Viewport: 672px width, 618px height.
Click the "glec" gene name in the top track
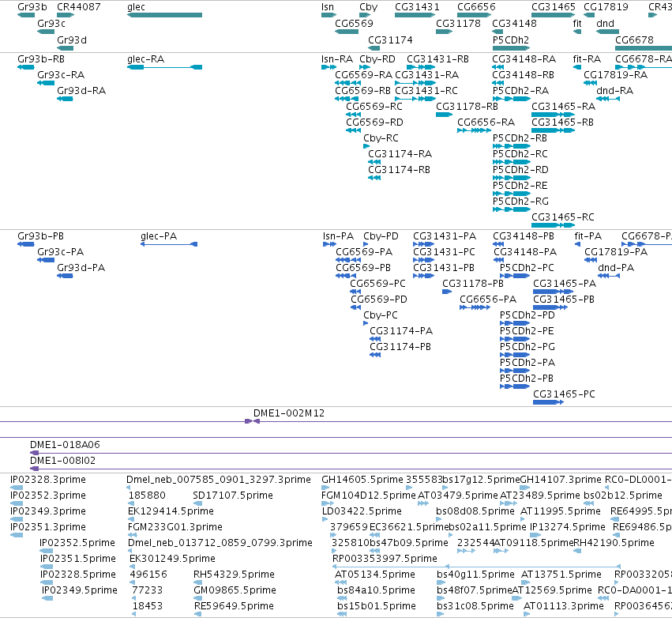pos(137,7)
